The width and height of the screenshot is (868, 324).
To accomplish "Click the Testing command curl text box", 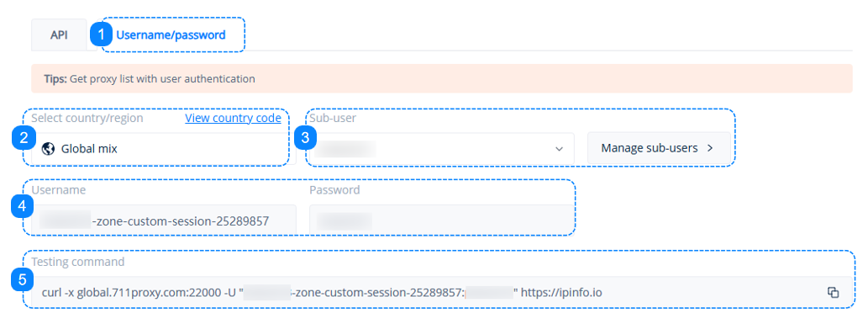I will click(x=442, y=292).
